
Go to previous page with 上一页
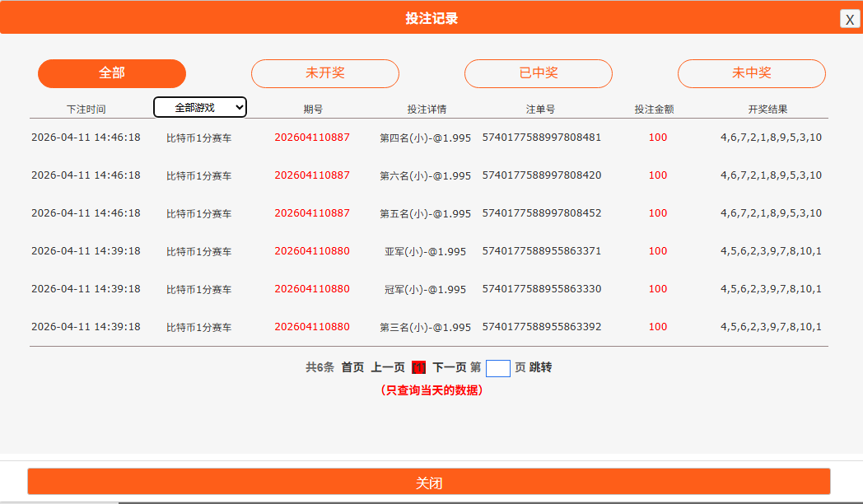click(x=388, y=367)
